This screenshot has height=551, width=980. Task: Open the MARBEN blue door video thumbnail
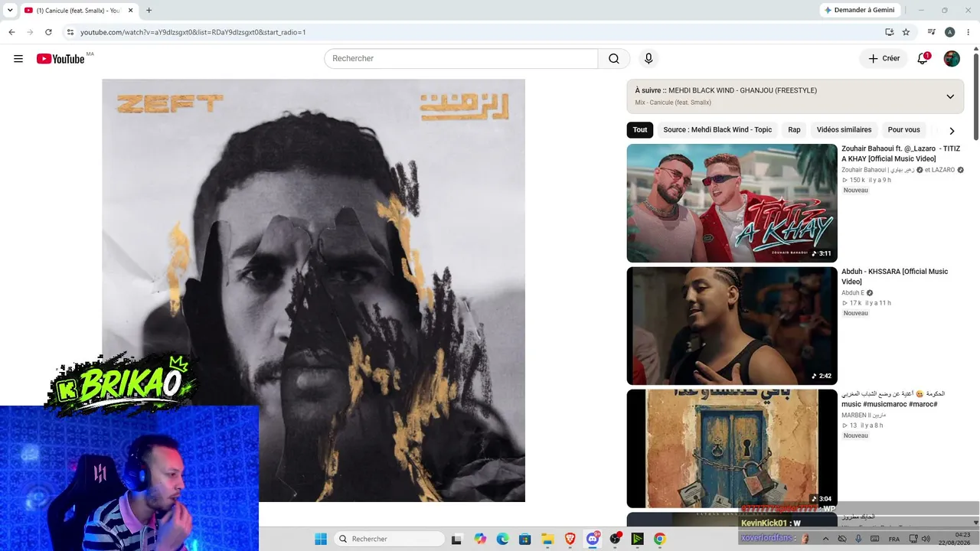(732, 448)
